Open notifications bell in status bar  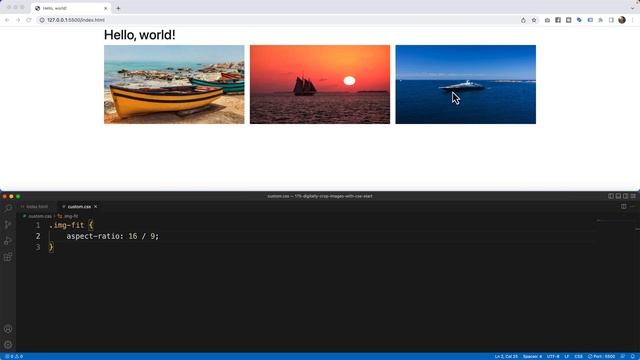point(632,356)
